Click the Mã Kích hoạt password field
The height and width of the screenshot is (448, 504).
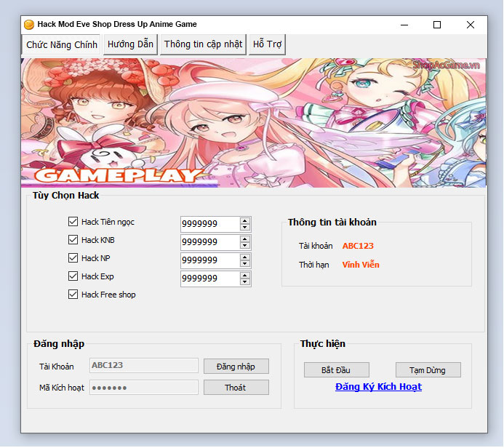(144, 388)
